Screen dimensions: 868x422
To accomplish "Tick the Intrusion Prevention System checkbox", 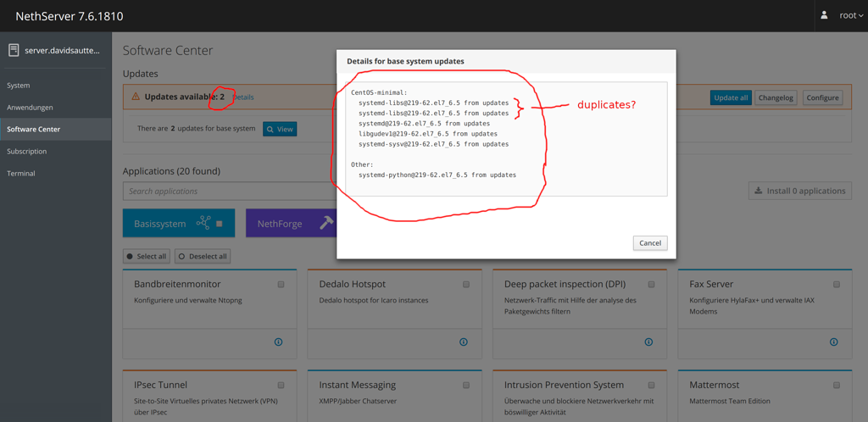I will point(652,385).
